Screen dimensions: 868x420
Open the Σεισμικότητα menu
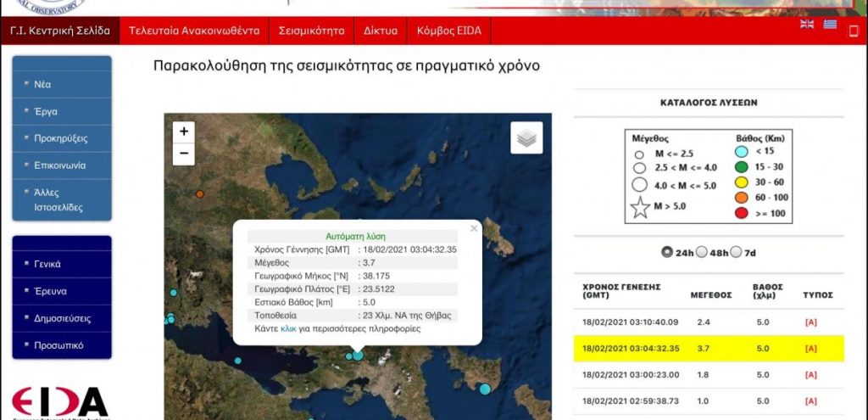311,31
